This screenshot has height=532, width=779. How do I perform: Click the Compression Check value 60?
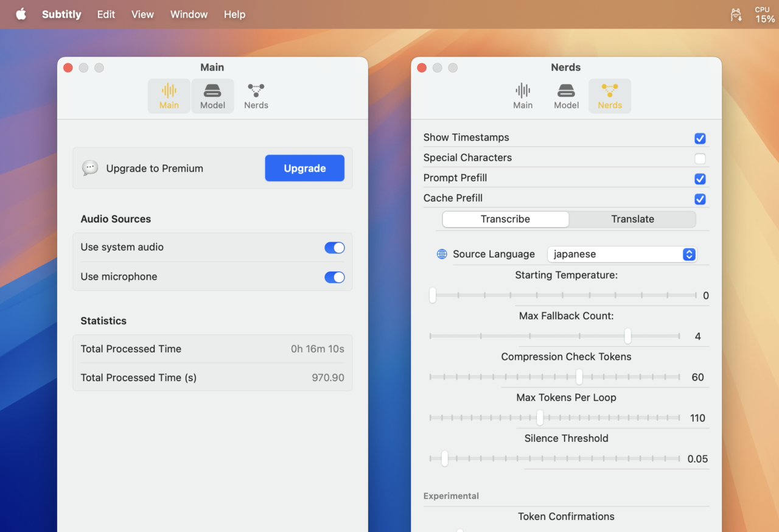click(x=697, y=377)
